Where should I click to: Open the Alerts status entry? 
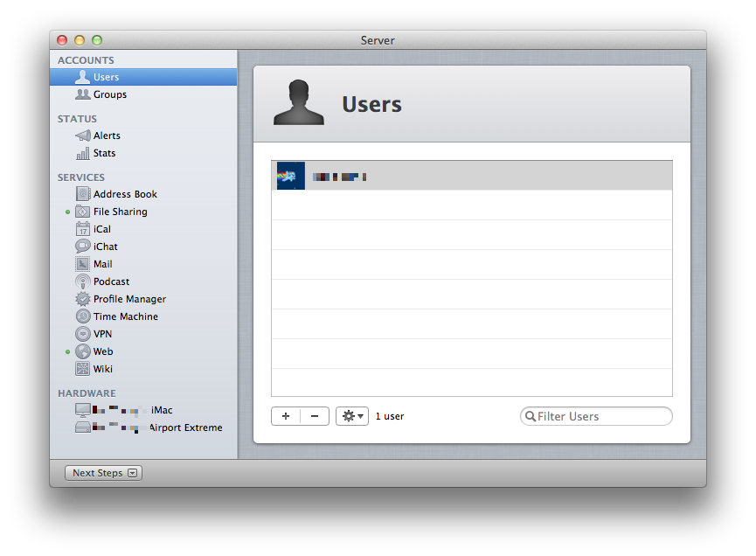[107, 136]
